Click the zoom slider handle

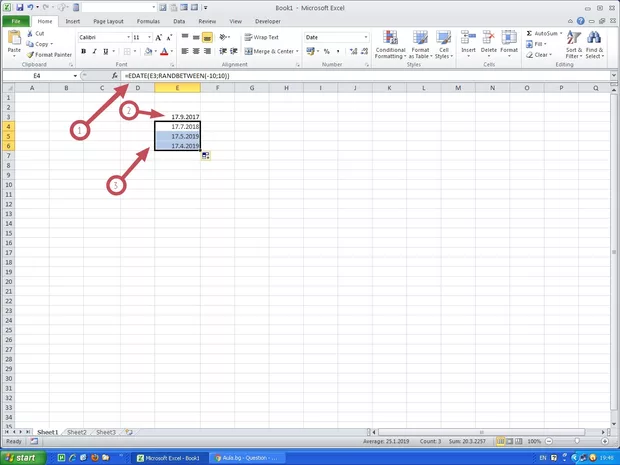coord(577,441)
